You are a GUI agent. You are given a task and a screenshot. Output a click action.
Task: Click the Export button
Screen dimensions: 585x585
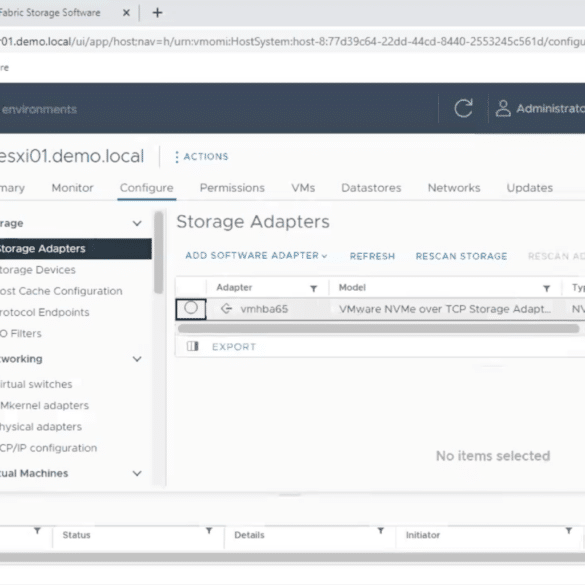234,347
